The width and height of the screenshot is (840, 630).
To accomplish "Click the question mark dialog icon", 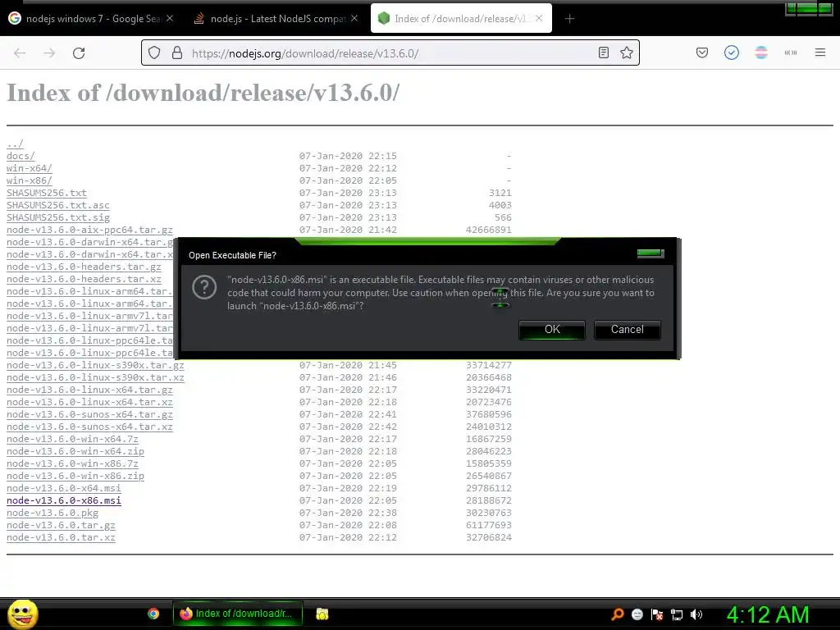I will 204,287.
